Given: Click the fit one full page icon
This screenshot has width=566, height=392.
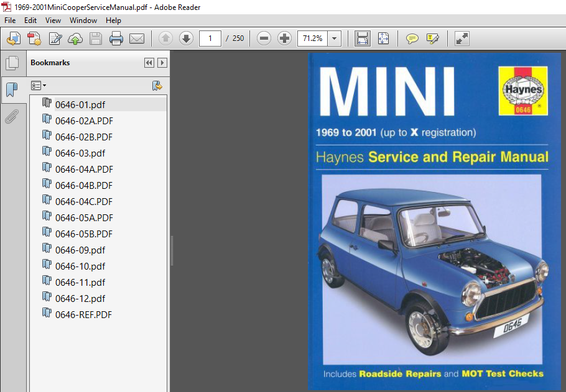Looking at the screenshot, I should pos(383,39).
